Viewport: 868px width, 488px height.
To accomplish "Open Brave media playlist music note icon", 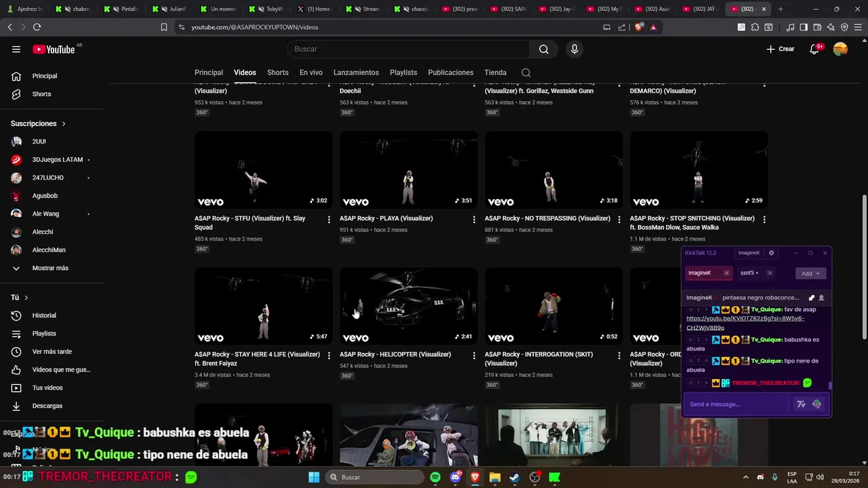I will click(790, 27).
